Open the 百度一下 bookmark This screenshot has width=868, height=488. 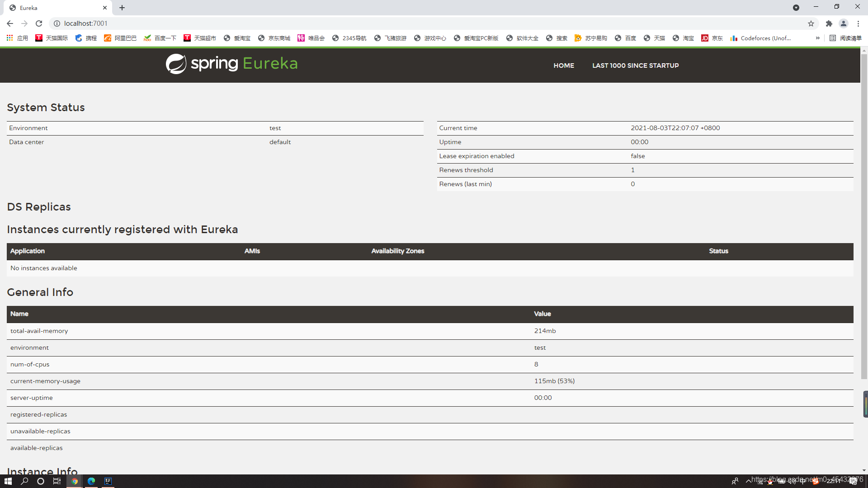point(160,38)
